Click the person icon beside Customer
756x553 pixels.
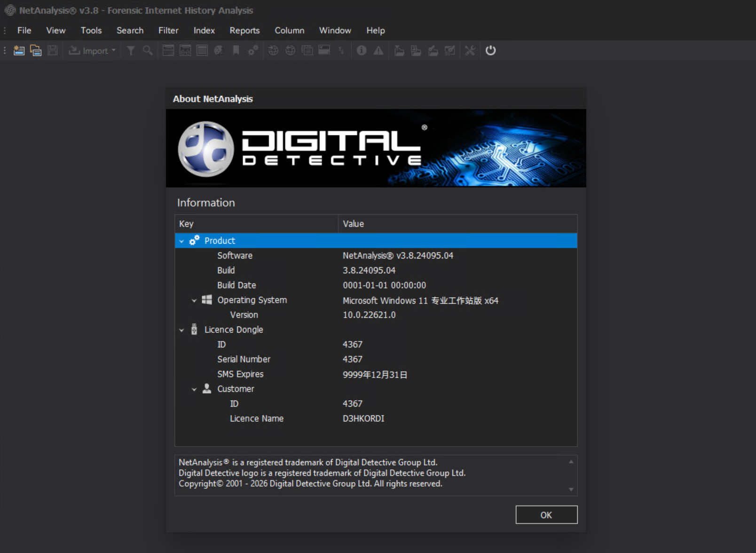[207, 388]
